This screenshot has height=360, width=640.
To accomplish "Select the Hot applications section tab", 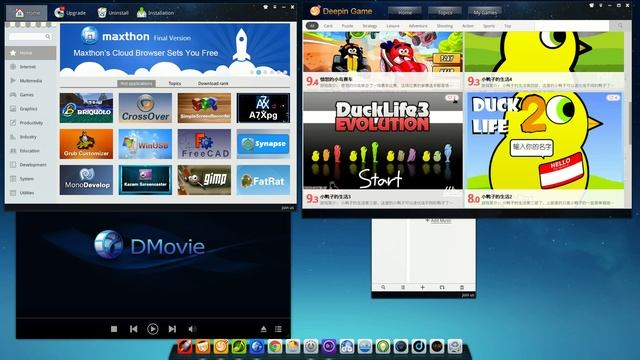I will tap(136, 83).
